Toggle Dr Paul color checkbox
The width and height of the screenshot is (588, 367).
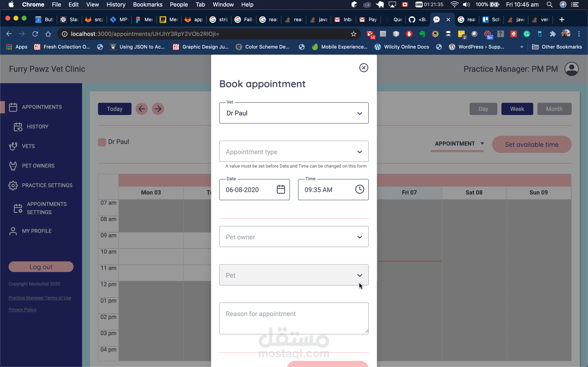pos(102,142)
